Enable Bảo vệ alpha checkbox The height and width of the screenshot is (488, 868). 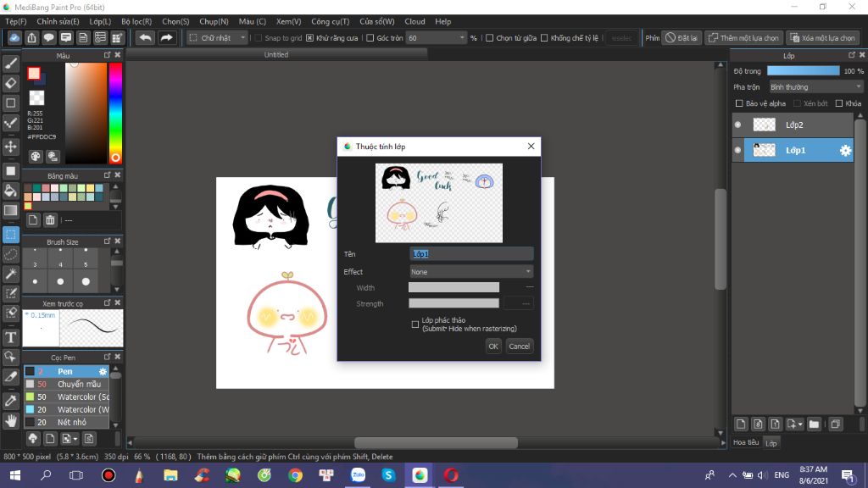[739, 103]
